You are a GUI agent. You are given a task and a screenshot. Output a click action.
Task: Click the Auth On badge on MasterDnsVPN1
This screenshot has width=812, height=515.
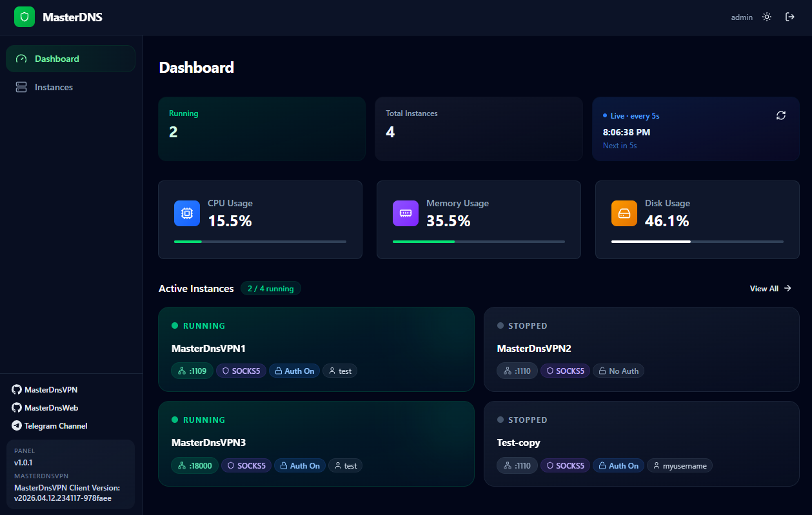[294, 371]
